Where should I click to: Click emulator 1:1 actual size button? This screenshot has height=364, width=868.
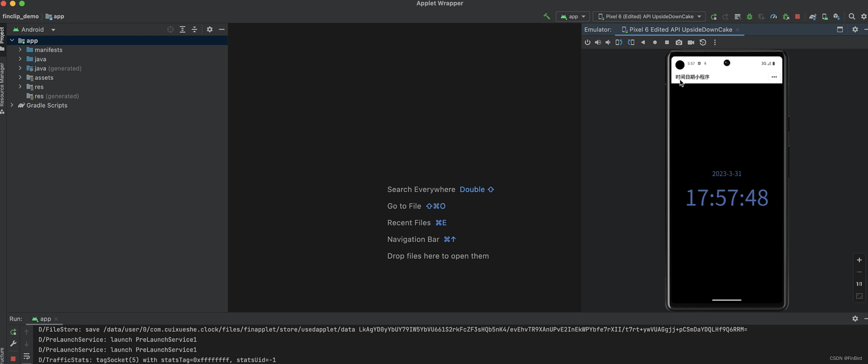click(859, 284)
